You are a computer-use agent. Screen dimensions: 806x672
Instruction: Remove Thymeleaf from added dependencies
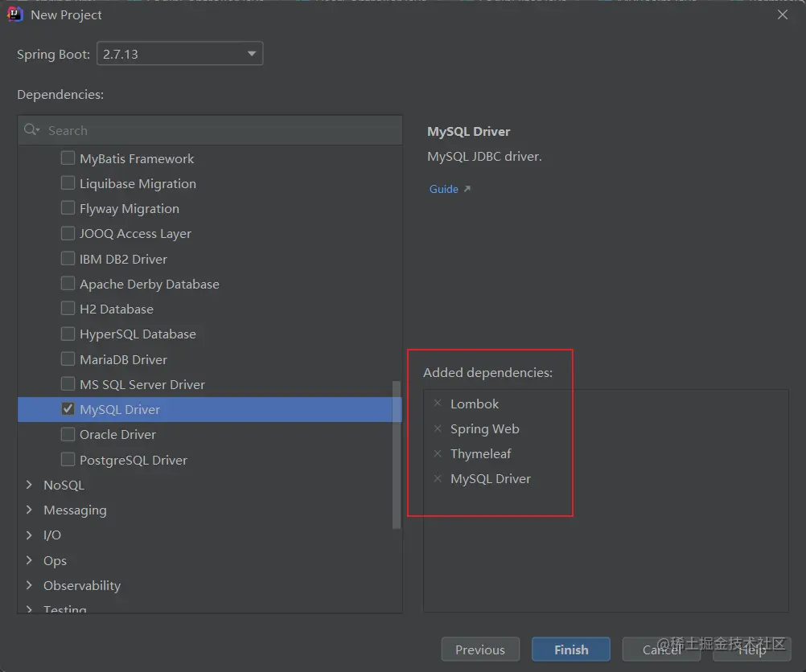click(x=438, y=453)
